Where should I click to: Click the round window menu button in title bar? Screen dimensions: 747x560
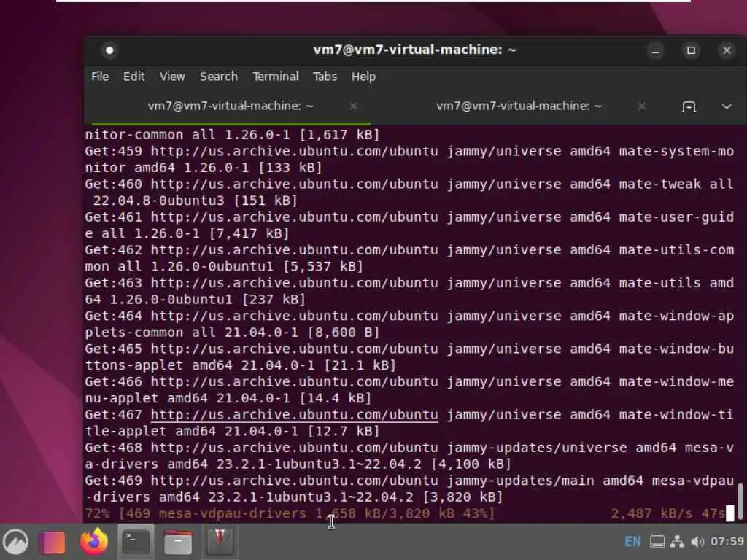109,50
